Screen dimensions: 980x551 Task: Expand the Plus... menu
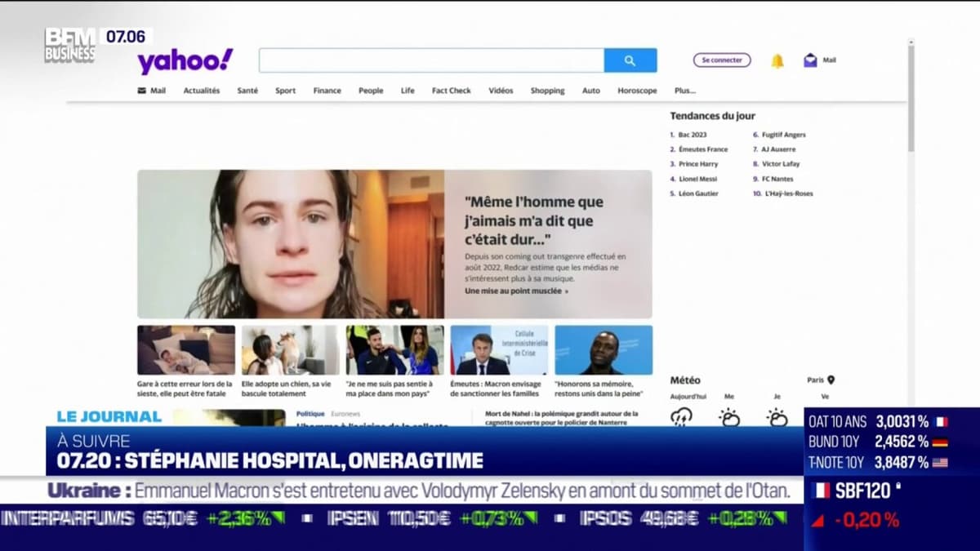(685, 91)
